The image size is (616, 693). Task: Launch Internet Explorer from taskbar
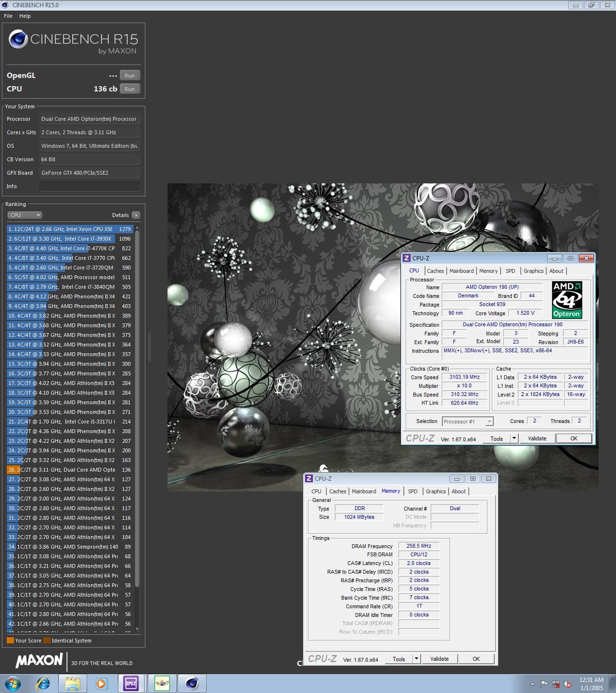pyautogui.click(x=43, y=683)
